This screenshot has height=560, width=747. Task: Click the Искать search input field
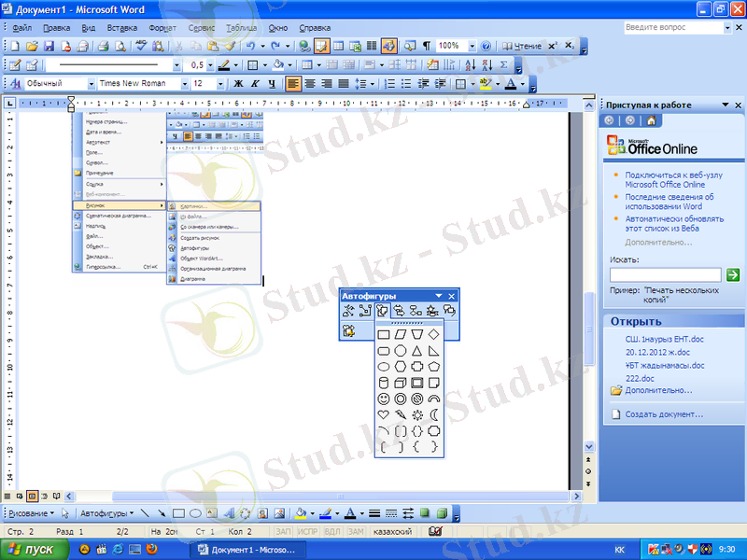[x=665, y=275]
